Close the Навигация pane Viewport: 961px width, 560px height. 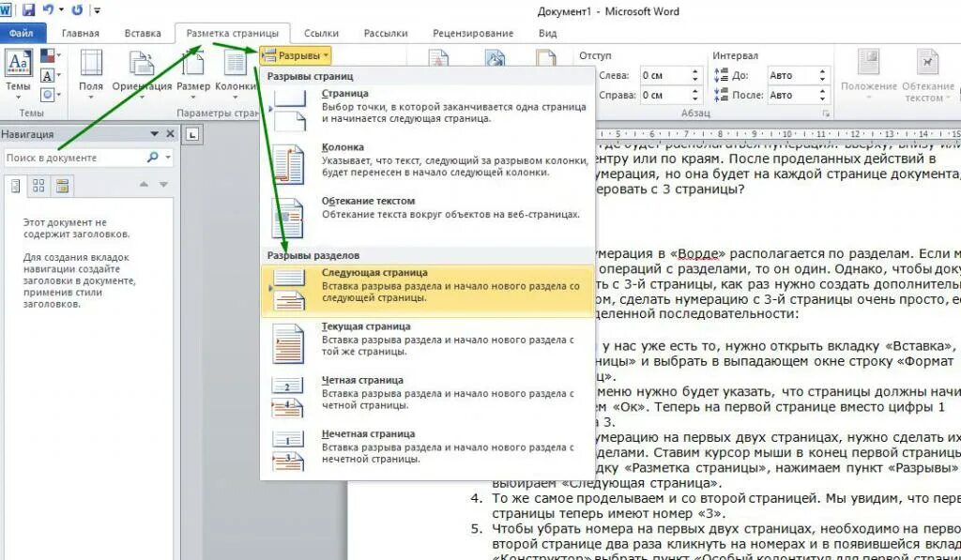click(171, 133)
